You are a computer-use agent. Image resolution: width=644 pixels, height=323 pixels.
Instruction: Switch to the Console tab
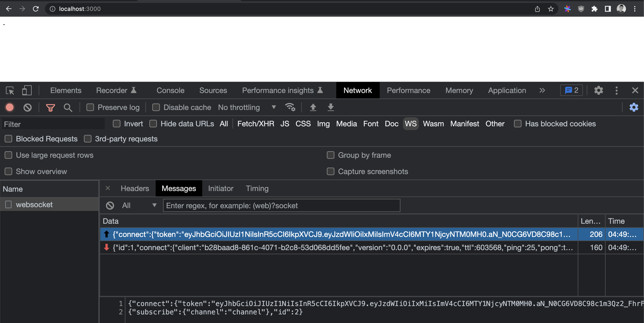point(171,90)
